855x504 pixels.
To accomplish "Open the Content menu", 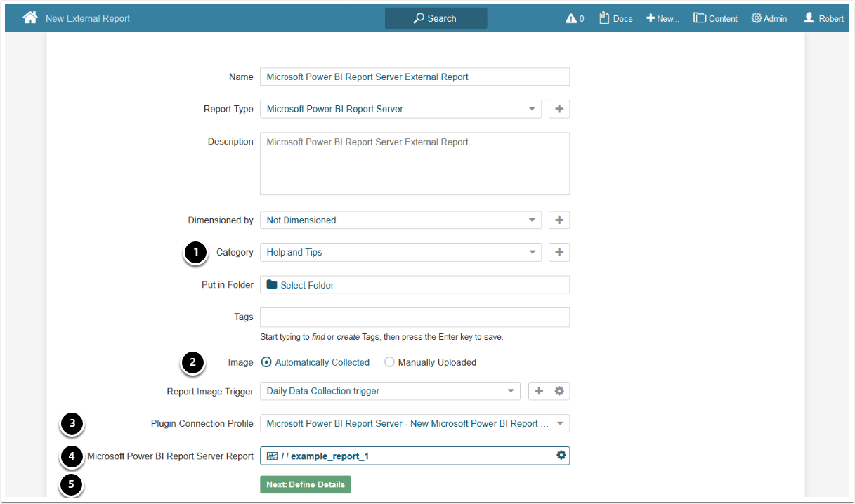I will [x=715, y=18].
